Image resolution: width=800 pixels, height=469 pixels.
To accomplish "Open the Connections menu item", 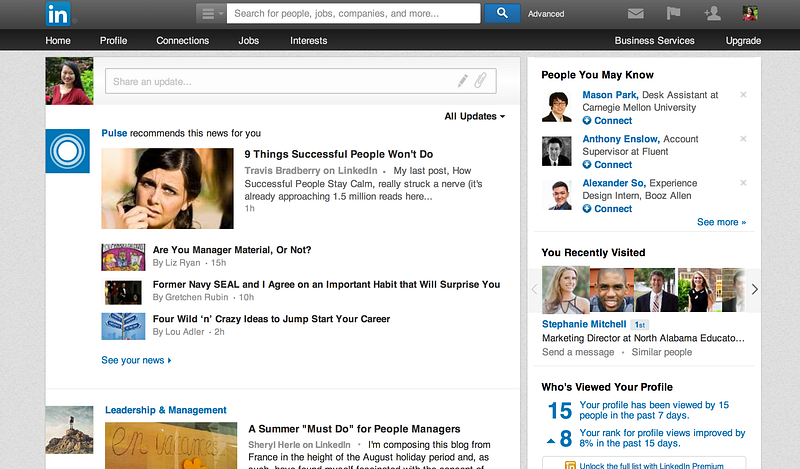I will (183, 40).
